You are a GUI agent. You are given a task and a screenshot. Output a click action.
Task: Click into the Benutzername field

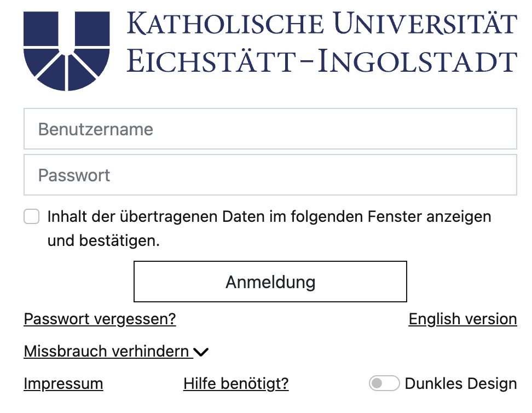click(270, 129)
